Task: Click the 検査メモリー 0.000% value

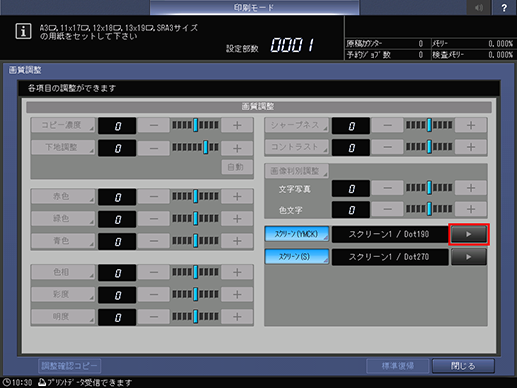Action: [x=501, y=55]
